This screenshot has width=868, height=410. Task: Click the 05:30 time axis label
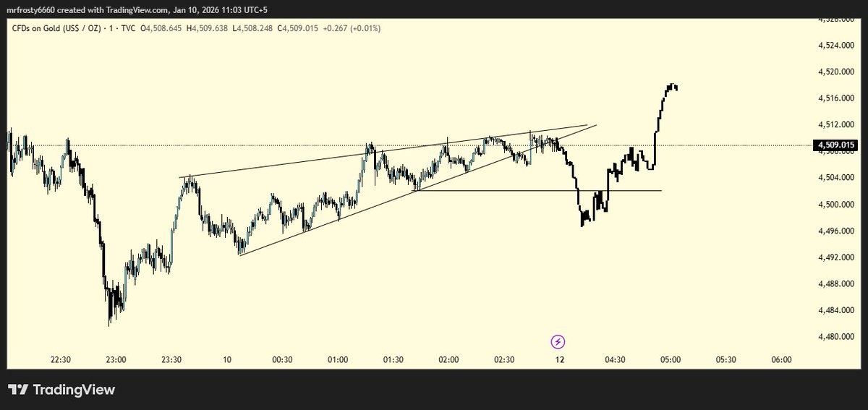726,359
